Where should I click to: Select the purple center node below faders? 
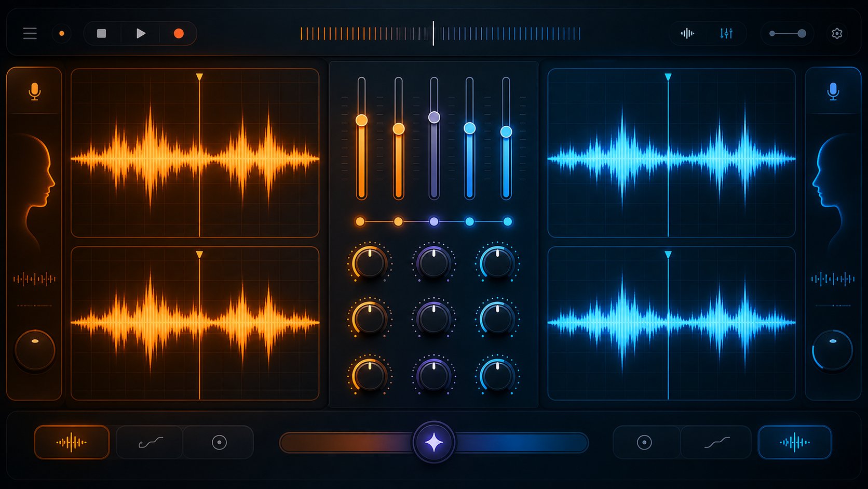pos(434,221)
